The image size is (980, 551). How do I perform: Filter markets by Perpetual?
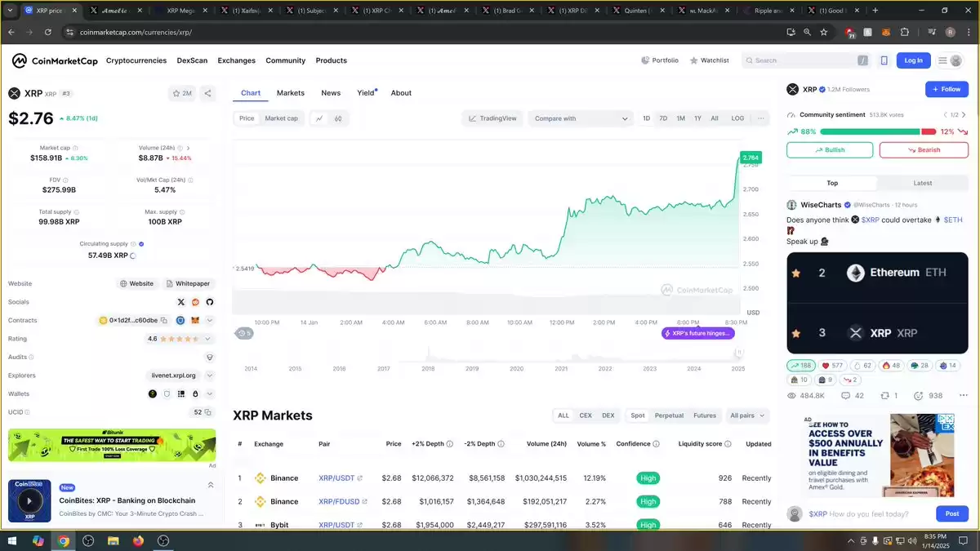pos(669,415)
